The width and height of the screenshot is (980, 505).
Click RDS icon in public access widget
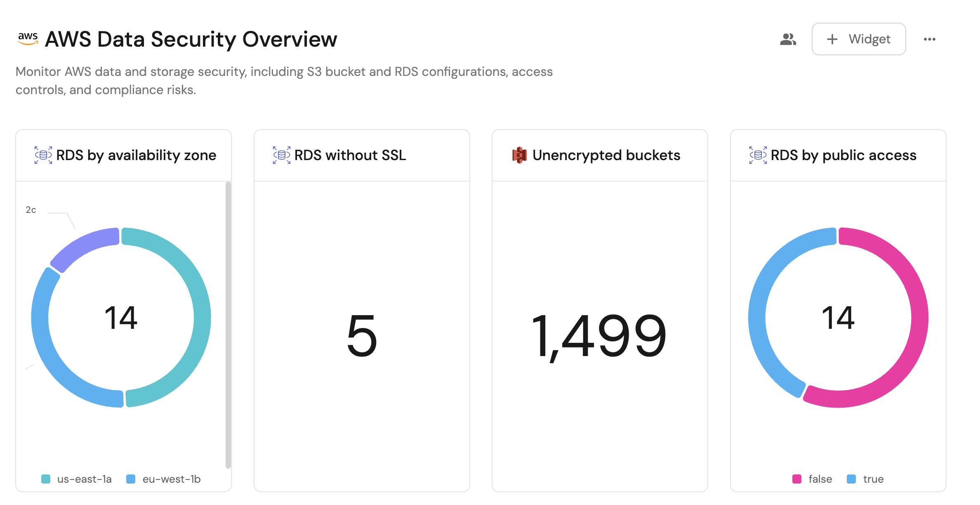click(758, 155)
